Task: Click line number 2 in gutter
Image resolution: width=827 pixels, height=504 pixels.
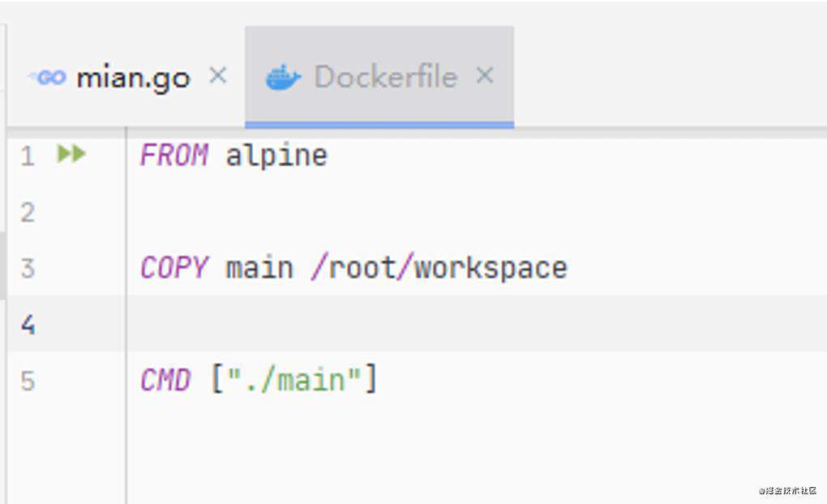Action: click(x=28, y=212)
